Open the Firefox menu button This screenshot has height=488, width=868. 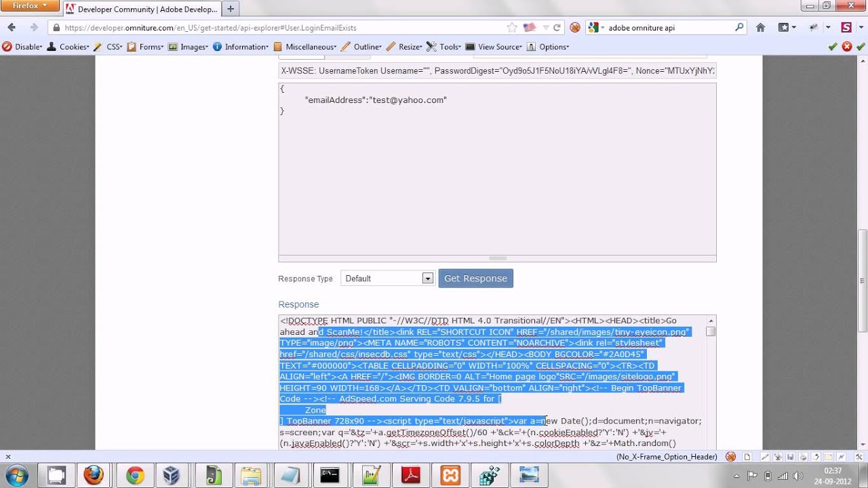(x=31, y=5)
